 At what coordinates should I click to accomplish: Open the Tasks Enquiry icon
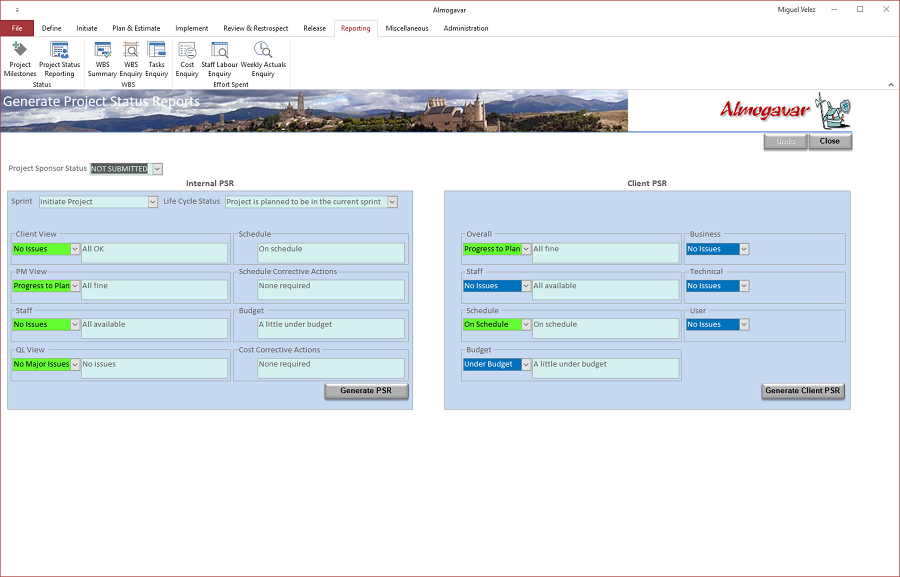click(x=156, y=59)
